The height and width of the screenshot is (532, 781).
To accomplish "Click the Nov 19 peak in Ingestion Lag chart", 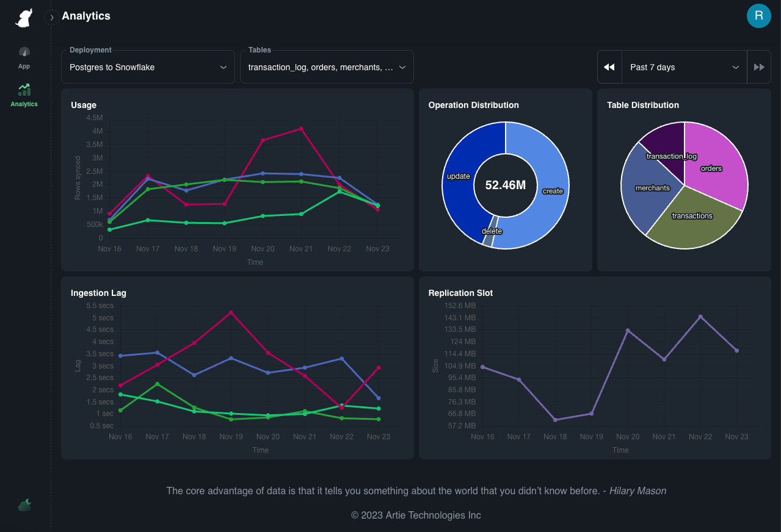I will coord(231,312).
